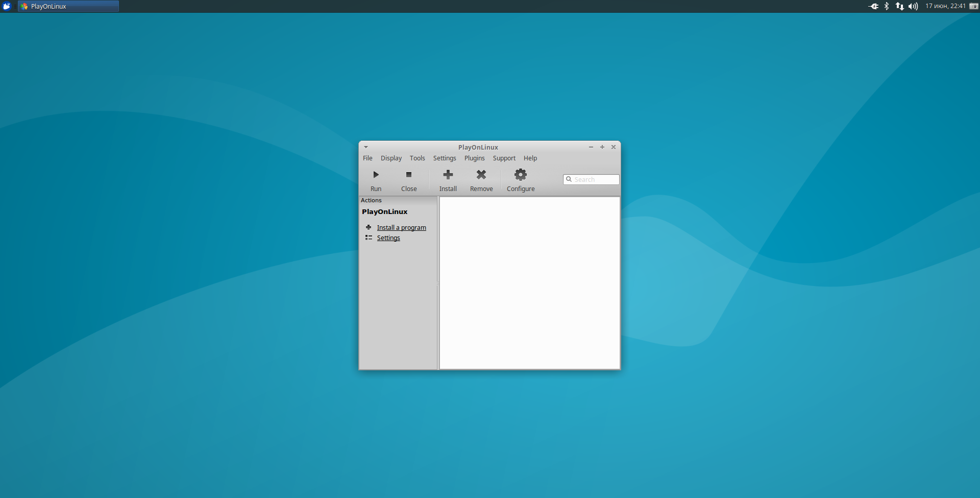Open the window menu arrow in the title bar
980x498 pixels.
click(x=366, y=147)
